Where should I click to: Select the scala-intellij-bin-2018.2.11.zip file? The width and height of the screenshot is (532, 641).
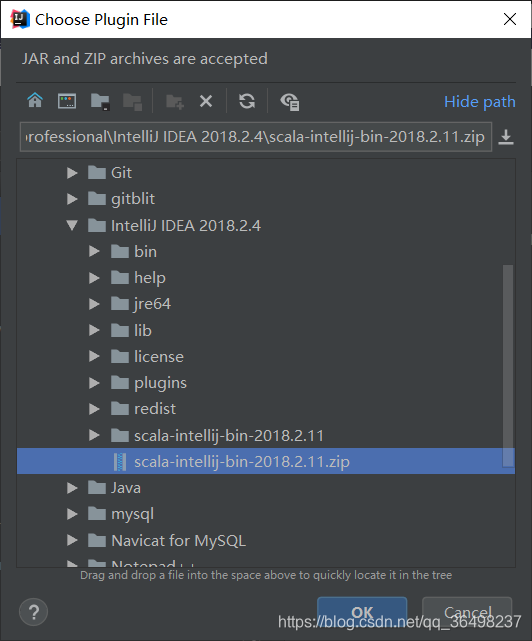pyautogui.click(x=266, y=462)
